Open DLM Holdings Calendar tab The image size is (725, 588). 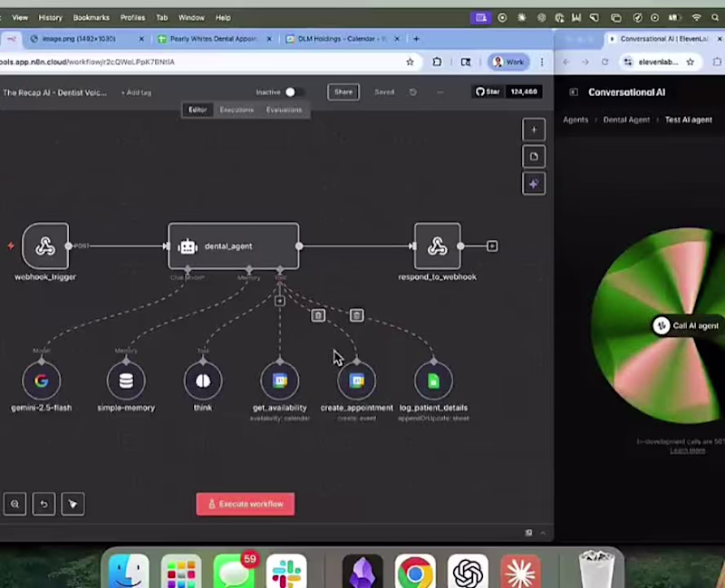(343, 39)
